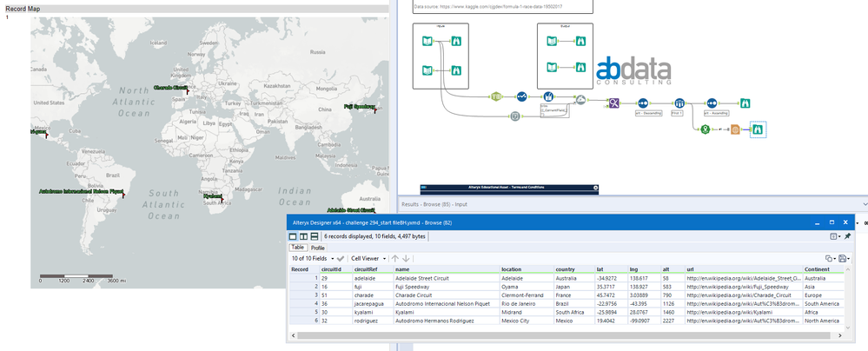868x351 pixels.
Task: Select the Sort tool labeled alt - Ascending
Action: [x=712, y=103]
